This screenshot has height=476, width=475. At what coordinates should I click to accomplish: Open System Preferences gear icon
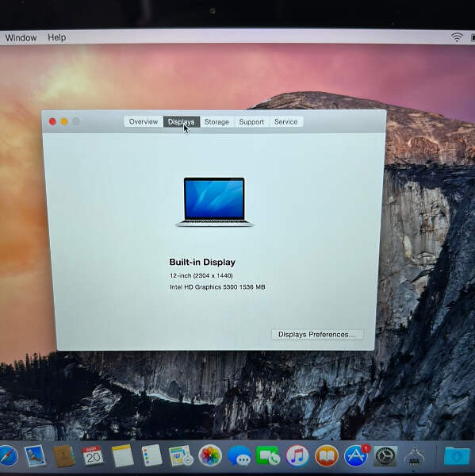tap(385, 455)
